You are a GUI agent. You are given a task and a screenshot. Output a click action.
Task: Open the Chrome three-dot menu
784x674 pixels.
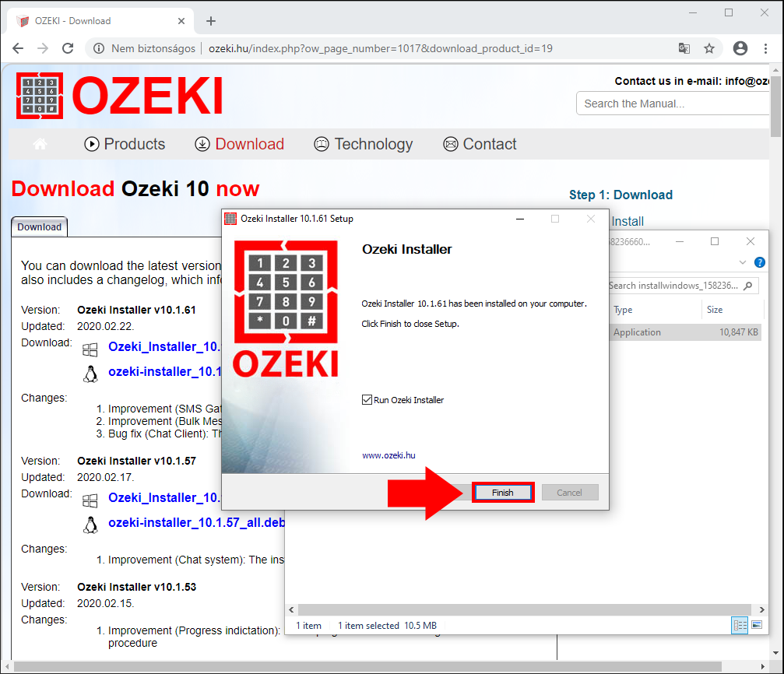click(765, 48)
